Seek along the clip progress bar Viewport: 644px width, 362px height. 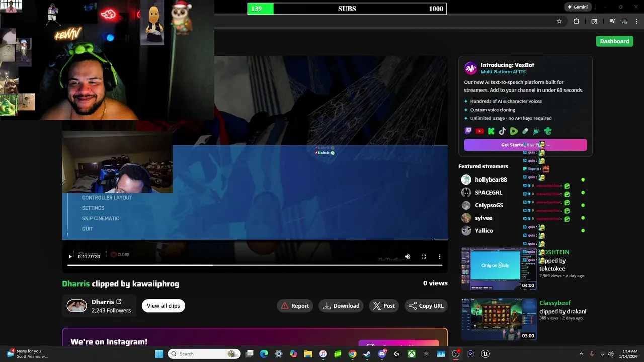255,265
